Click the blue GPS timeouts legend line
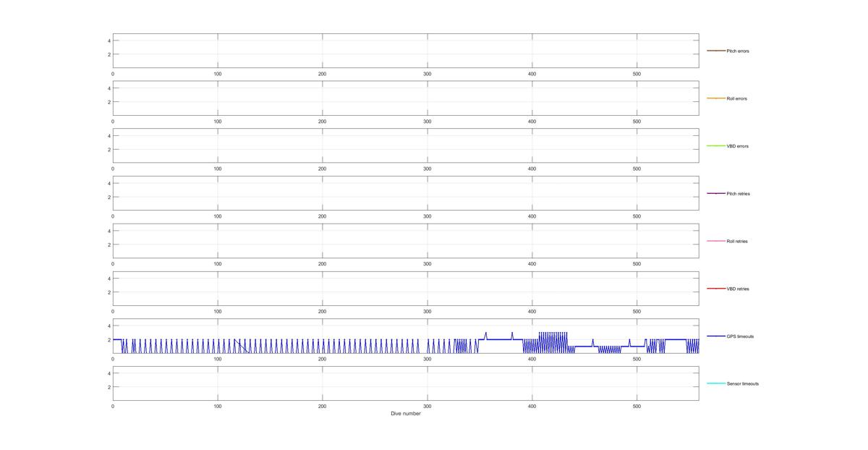Image resolution: width=868 pixels, height=450 pixels. (715, 336)
